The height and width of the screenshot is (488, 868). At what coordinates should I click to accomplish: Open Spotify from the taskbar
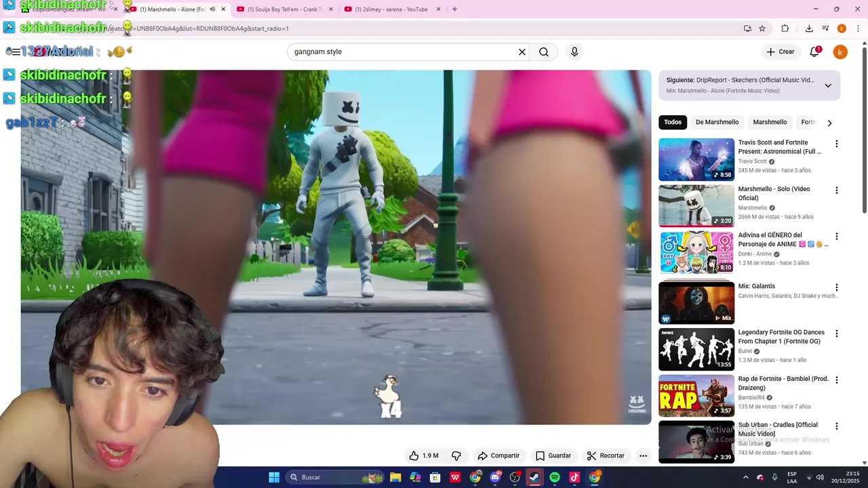pos(555,477)
